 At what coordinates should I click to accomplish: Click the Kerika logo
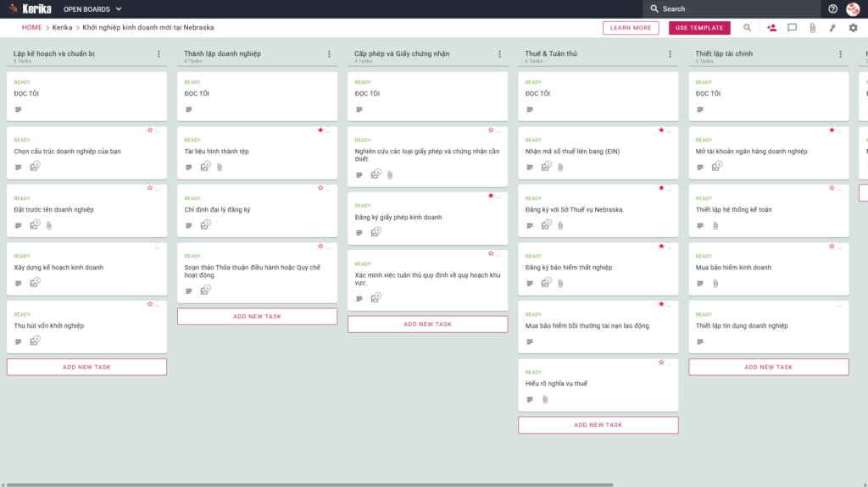(x=31, y=8)
